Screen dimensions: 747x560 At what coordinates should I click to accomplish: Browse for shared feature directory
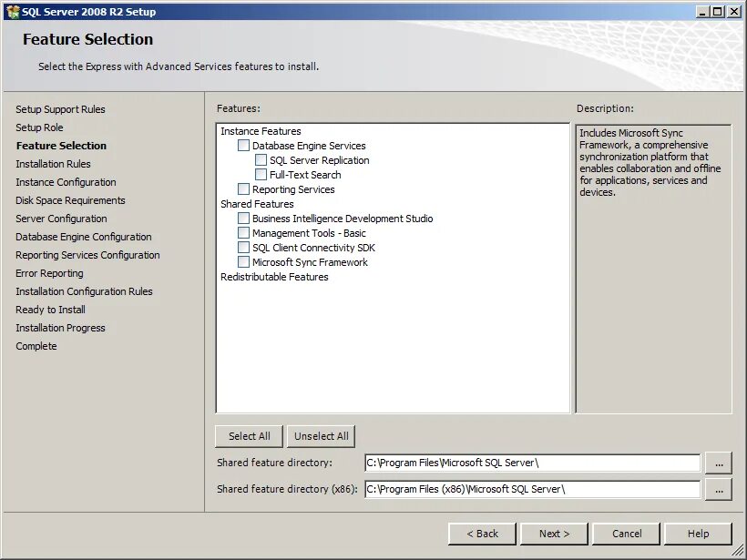click(719, 463)
